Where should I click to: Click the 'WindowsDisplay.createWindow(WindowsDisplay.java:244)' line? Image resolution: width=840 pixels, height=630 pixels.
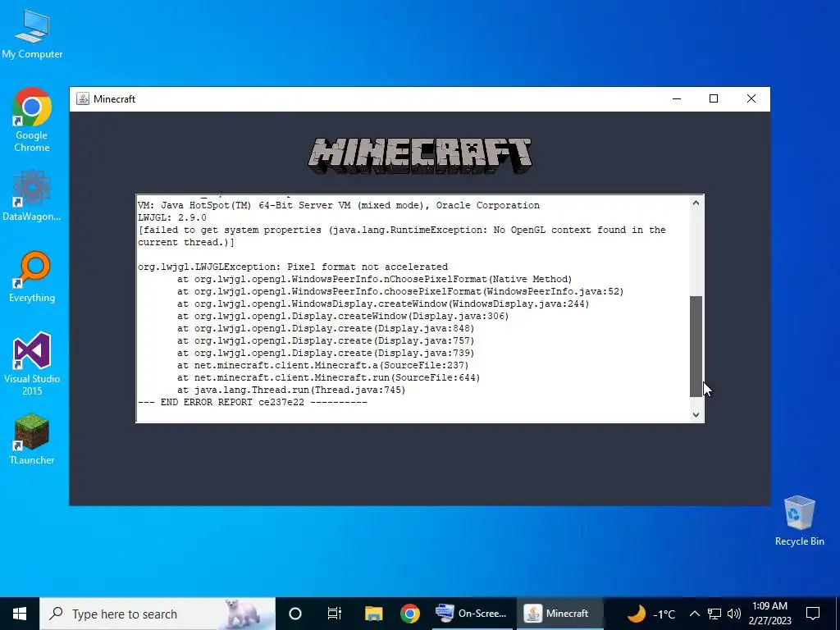(x=383, y=304)
